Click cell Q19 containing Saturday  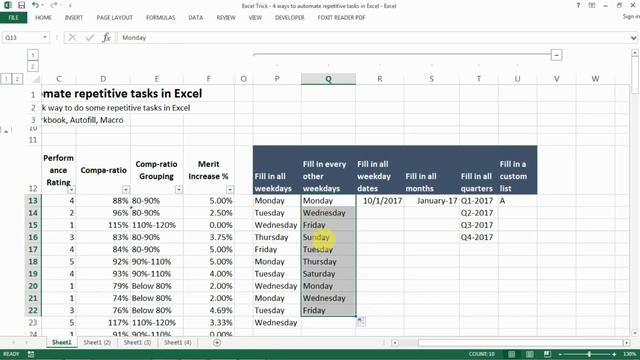pyautogui.click(x=328, y=274)
